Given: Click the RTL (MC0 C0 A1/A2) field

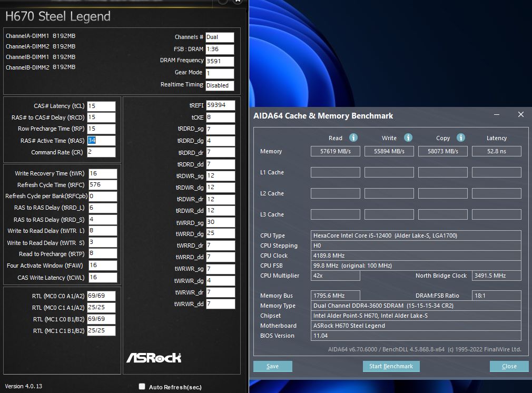Looking at the screenshot, I should click(101, 296).
